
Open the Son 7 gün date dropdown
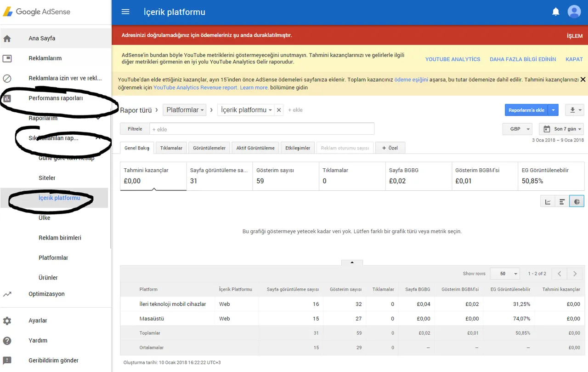(561, 129)
